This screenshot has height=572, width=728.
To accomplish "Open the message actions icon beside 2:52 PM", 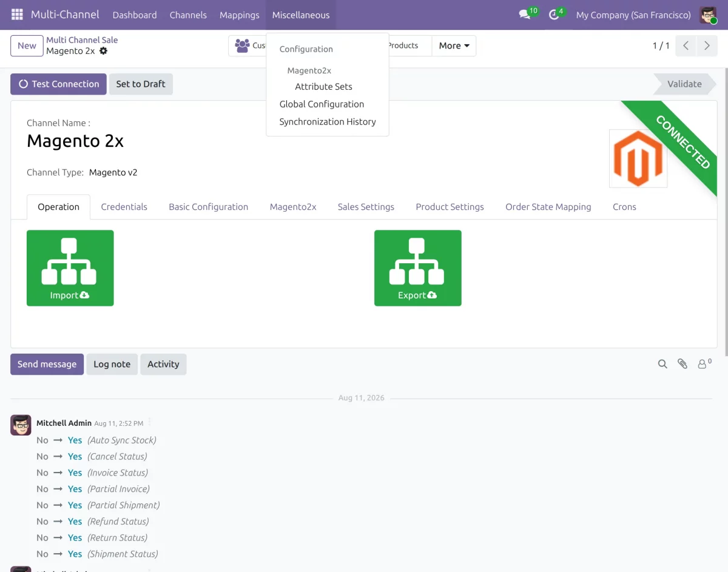I will 150,423.
